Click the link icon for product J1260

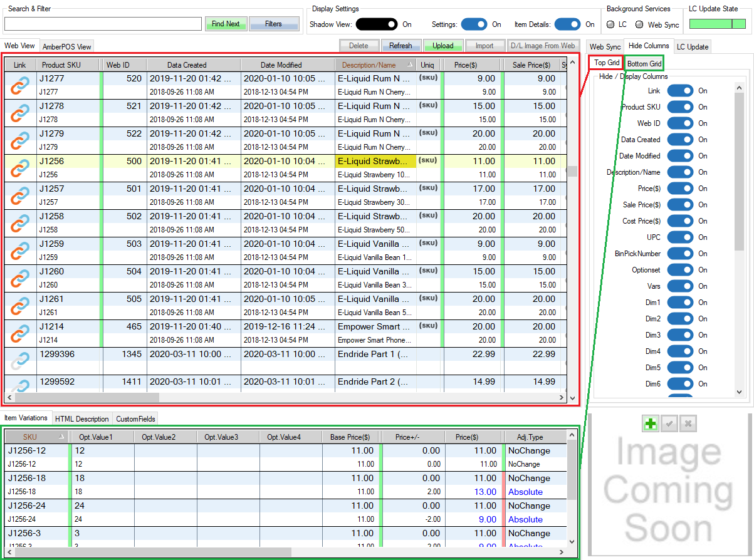tap(21, 278)
